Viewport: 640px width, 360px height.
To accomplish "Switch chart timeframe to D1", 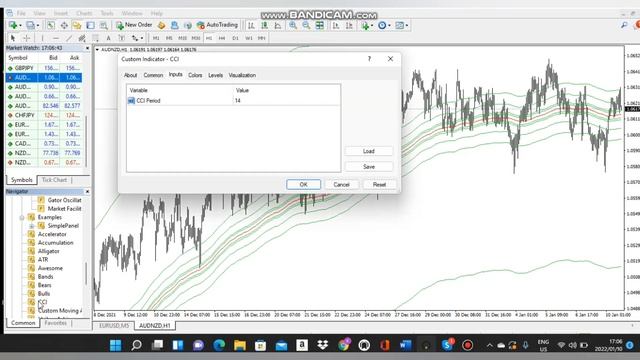I will click(x=236, y=38).
